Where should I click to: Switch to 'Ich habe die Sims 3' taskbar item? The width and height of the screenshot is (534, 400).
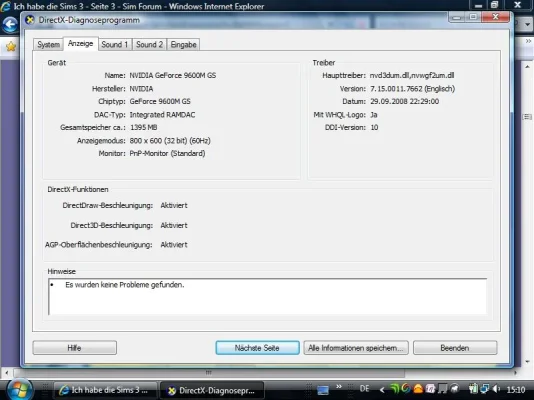(x=105, y=390)
